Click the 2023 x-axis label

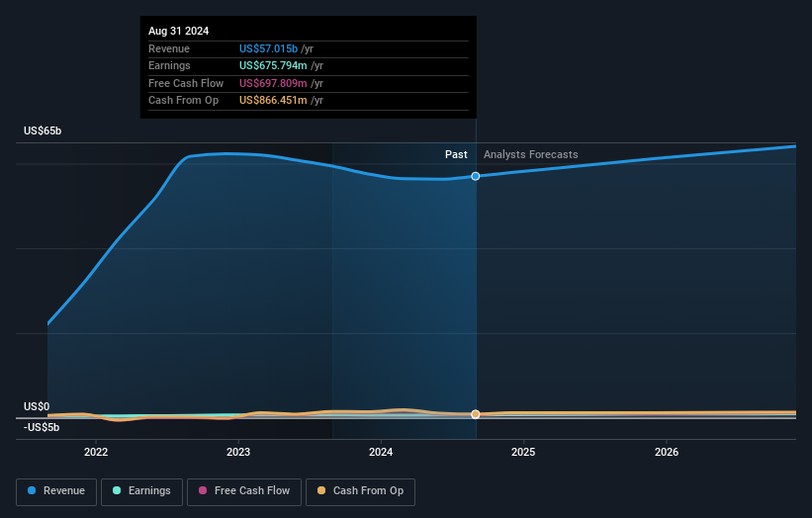tap(238, 452)
